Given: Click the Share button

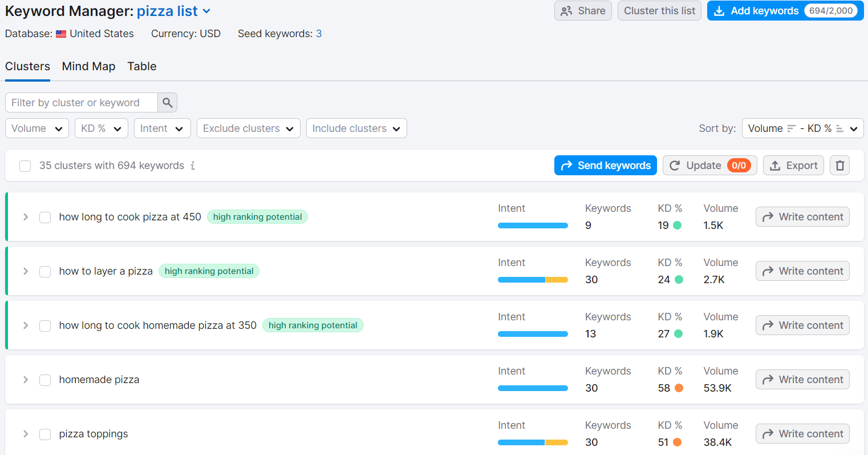Looking at the screenshot, I should click(x=583, y=11).
